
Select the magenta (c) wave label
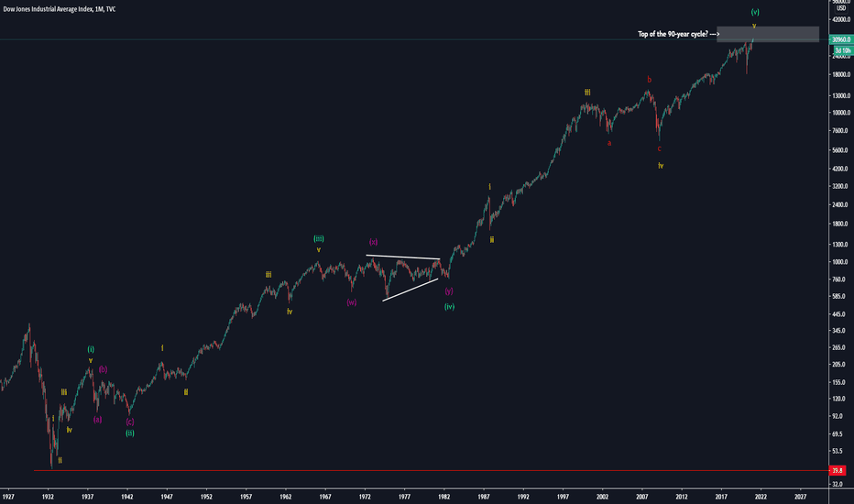[129, 422]
